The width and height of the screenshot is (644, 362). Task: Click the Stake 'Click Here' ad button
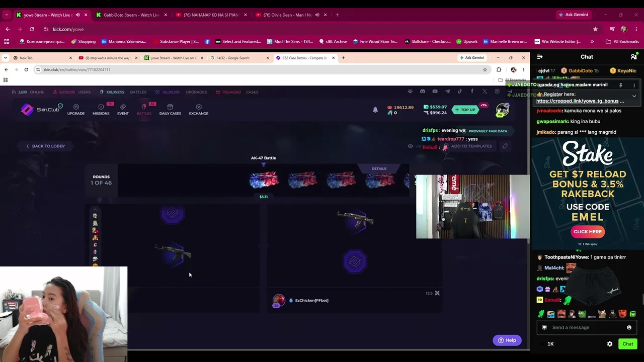pos(587,232)
